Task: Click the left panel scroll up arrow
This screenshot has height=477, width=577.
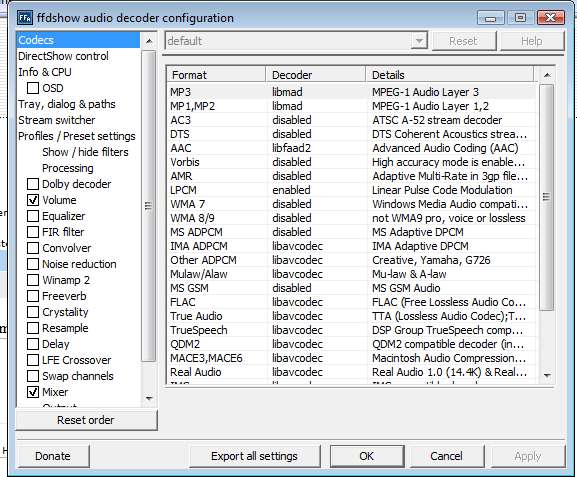Action: (x=149, y=40)
